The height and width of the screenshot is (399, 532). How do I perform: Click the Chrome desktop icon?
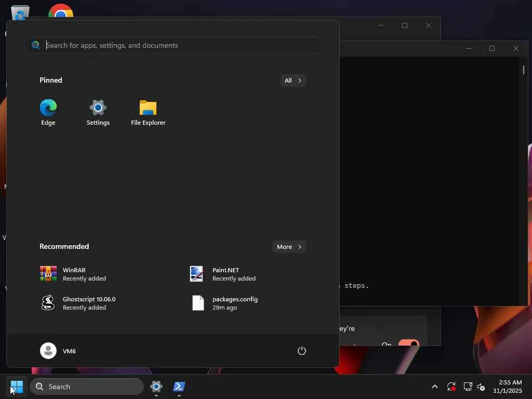coord(61,11)
